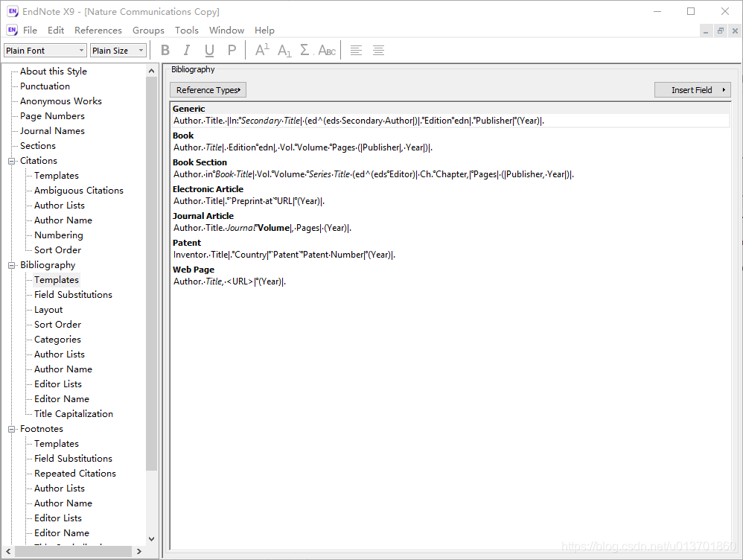Align text left icon
The width and height of the screenshot is (743, 560).
point(356,50)
